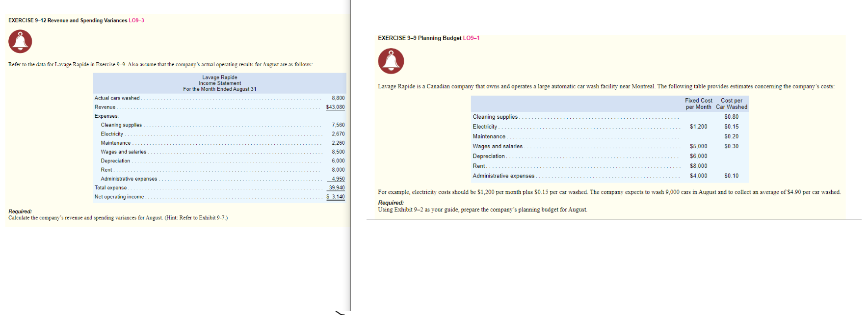Image resolution: width=868 pixels, height=315 pixels.
Task: Click sentence 'Using Exhibit 9-2 as your guide'
Action: click(482, 210)
